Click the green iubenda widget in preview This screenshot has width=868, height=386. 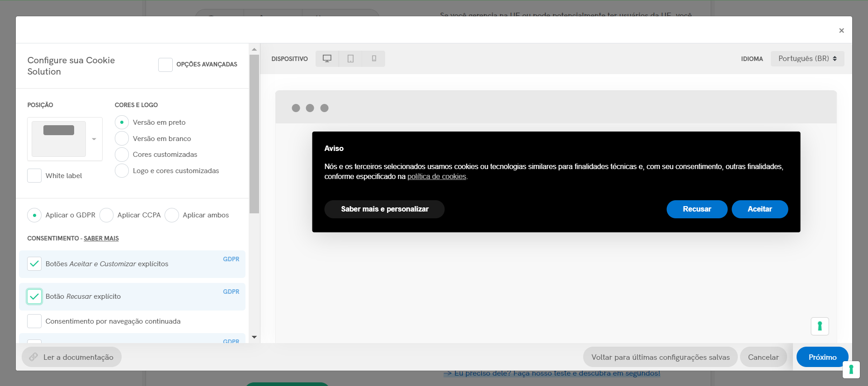tap(819, 326)
